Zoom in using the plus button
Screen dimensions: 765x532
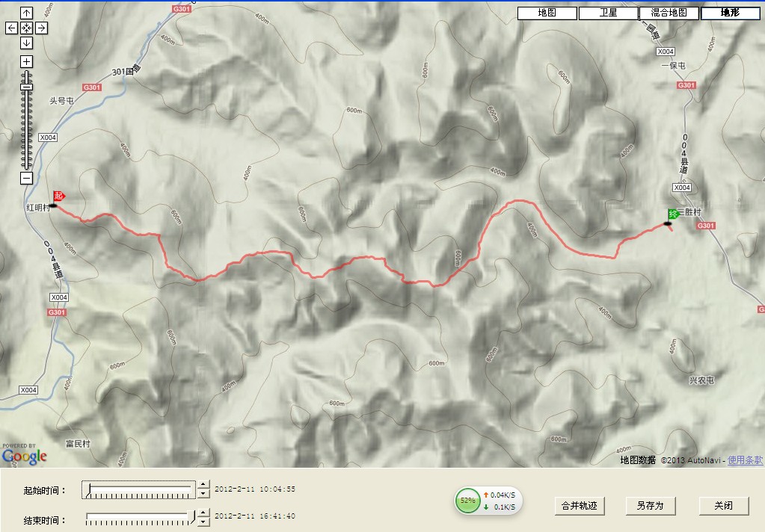pyautogui.click(x=26, y=61)
